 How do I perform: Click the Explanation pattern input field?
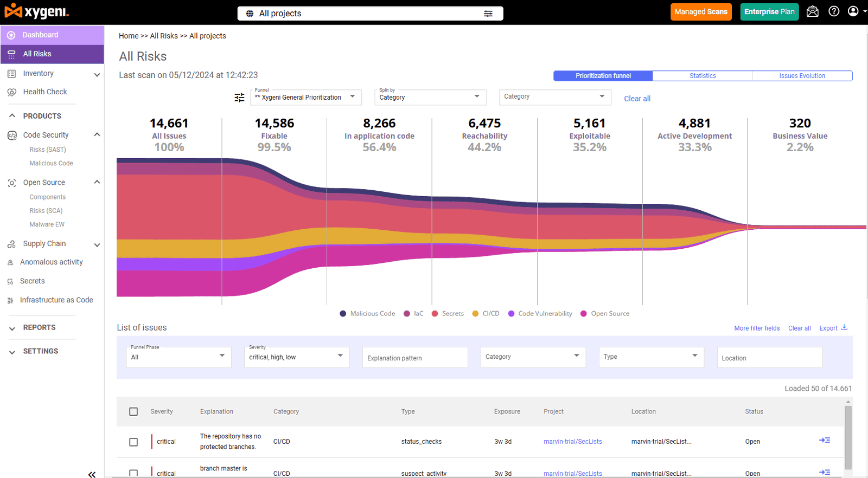(415, 358)
